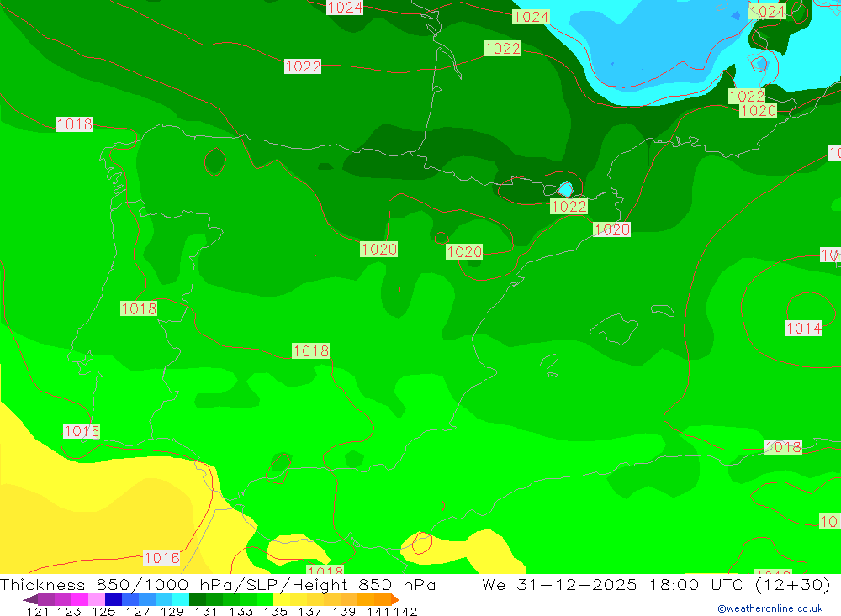Pick the cyan legend swatch above 129
This screenshot has height=616, width=841.
(x=181, y=599)
